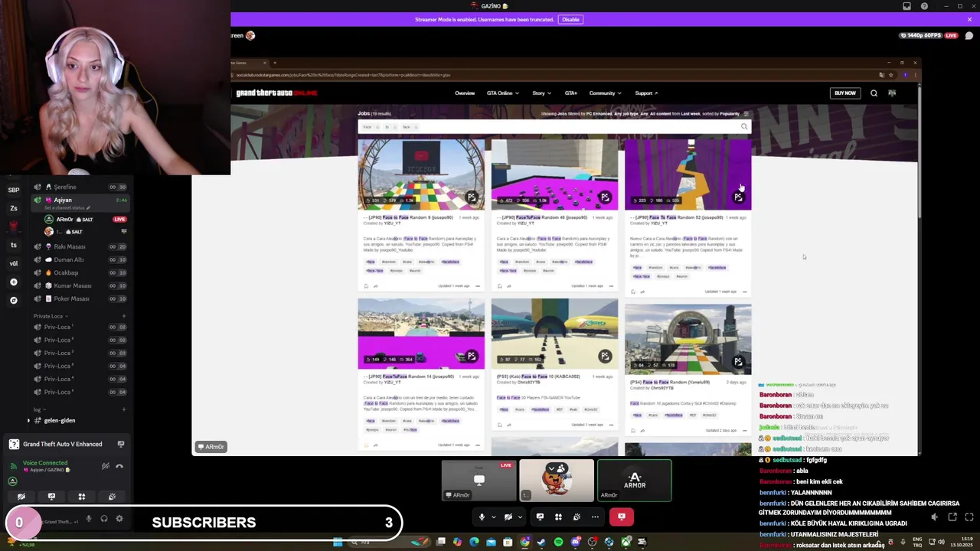Viewport: 980px width, 551px height.
Task: Join the Kumar Masası voice channel
Action: coord(79,285)
